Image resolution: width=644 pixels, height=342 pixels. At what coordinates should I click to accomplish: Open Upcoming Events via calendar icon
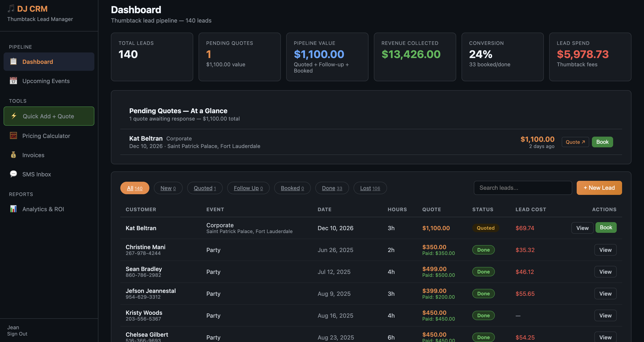13,81
